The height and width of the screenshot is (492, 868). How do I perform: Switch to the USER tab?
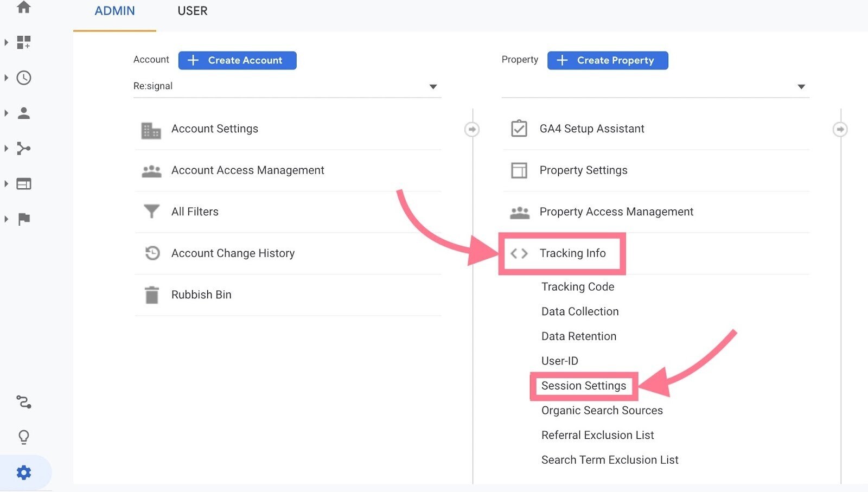[192, 11]
